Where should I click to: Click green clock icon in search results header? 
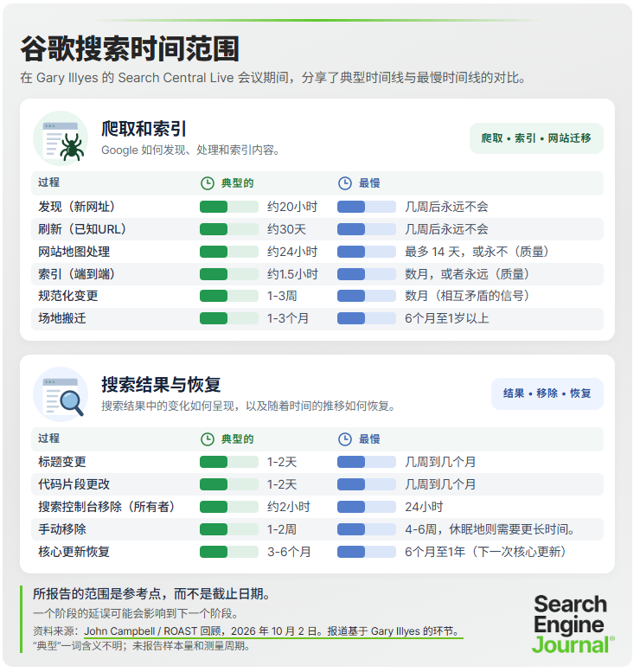pyautogui.click(x=208, y=439)
